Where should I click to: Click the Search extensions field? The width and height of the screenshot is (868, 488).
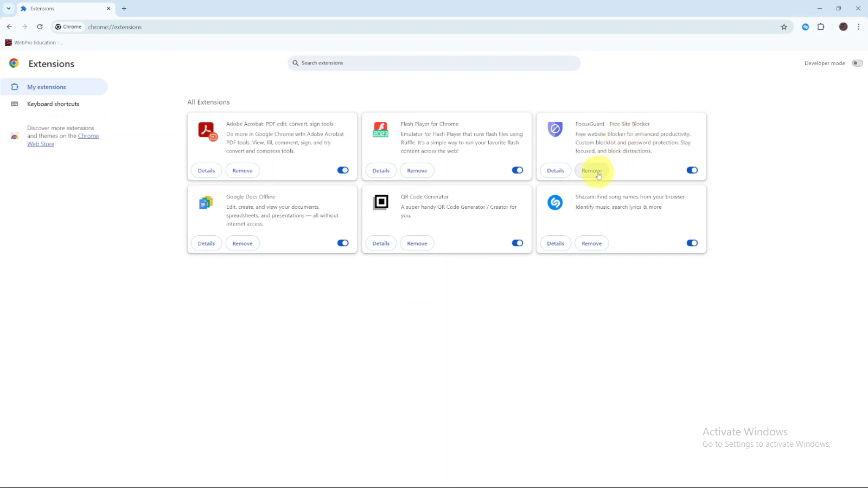click(x=434, y=63)
